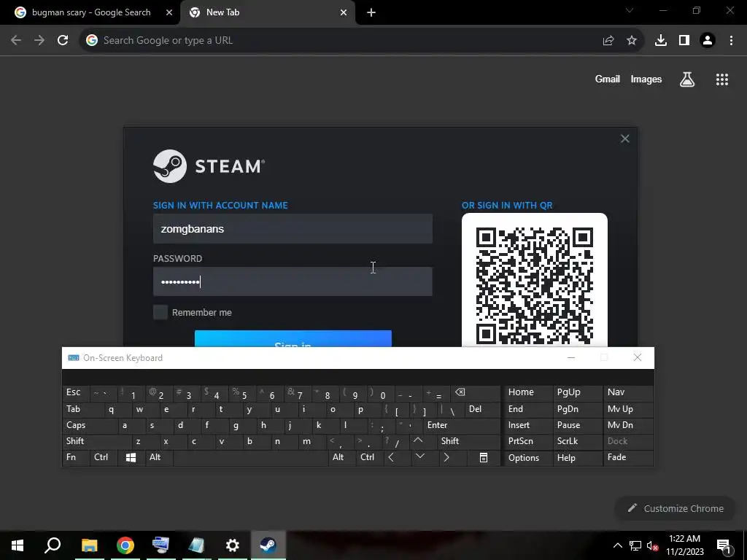747x560 pixels.
Task: Go forward in Chrome navigation
Action: tap(39, 41)
